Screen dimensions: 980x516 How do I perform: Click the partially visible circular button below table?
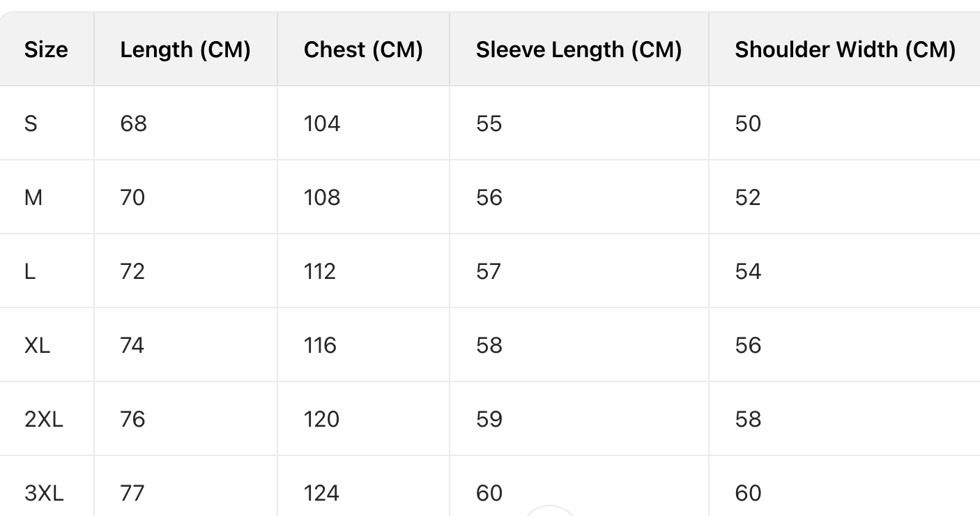click(x=551, y=510)
